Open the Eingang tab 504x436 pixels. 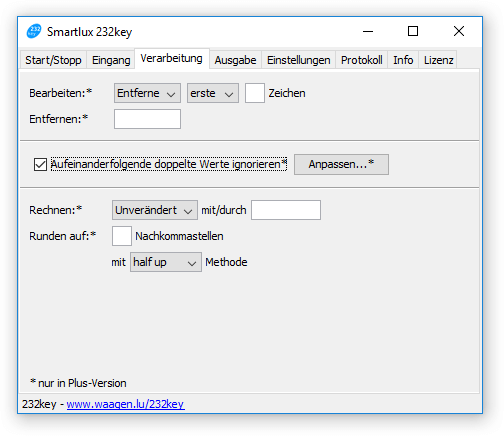(111, 60)
